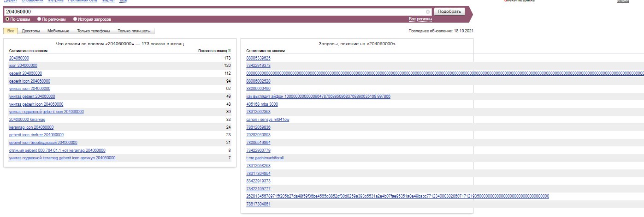Open the help icon beside Показов в месяц
The image size is (644, 217).
pyautogui.click(x=229, y=51)
